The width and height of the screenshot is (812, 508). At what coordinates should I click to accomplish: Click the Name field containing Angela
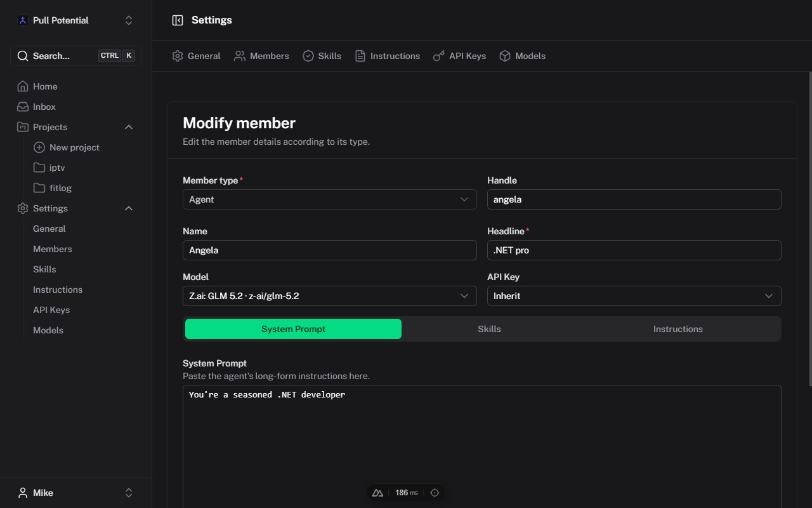pyautogui.click(x=330, y=250)
